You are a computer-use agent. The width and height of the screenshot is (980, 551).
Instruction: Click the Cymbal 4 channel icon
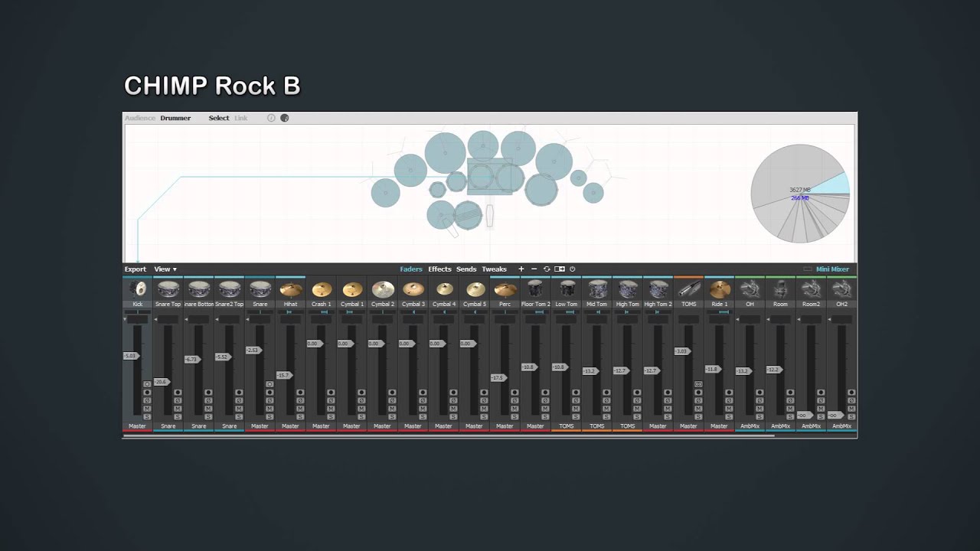444,289
